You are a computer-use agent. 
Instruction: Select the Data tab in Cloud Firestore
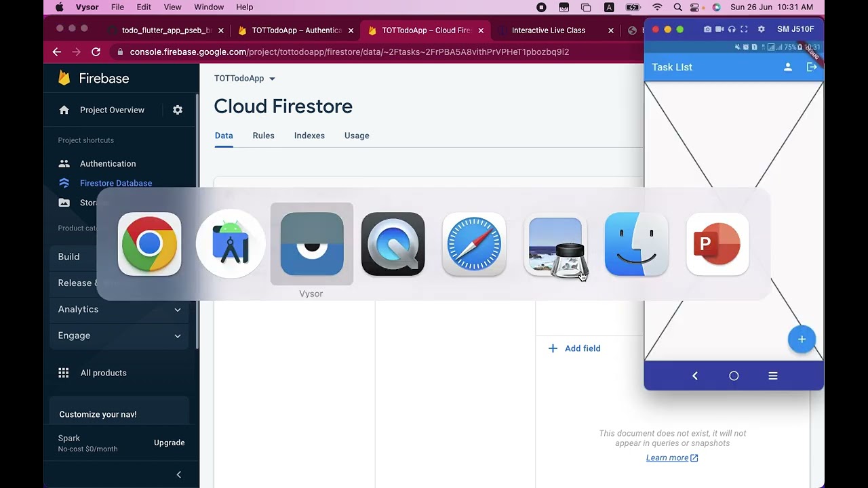click(224, 136)
